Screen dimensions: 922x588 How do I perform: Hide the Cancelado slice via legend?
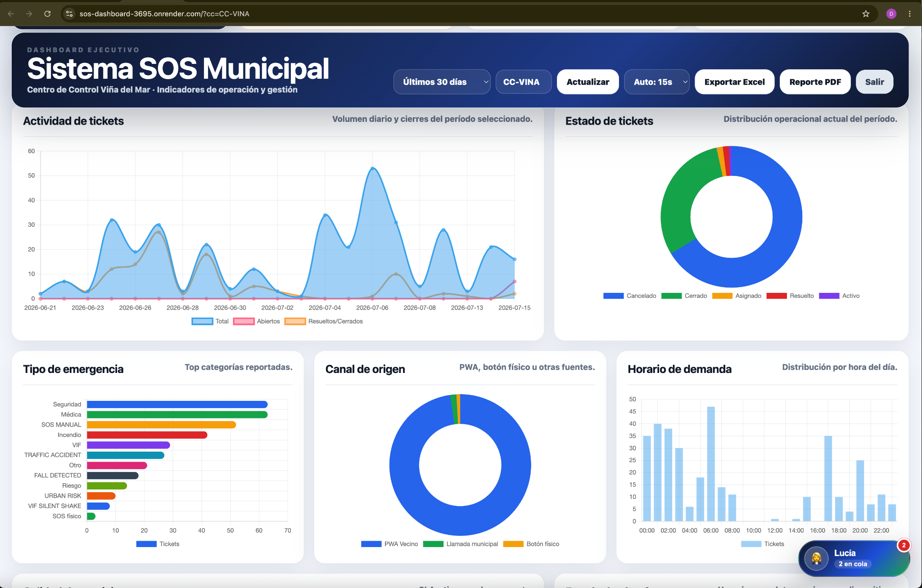tap(629, 296)
